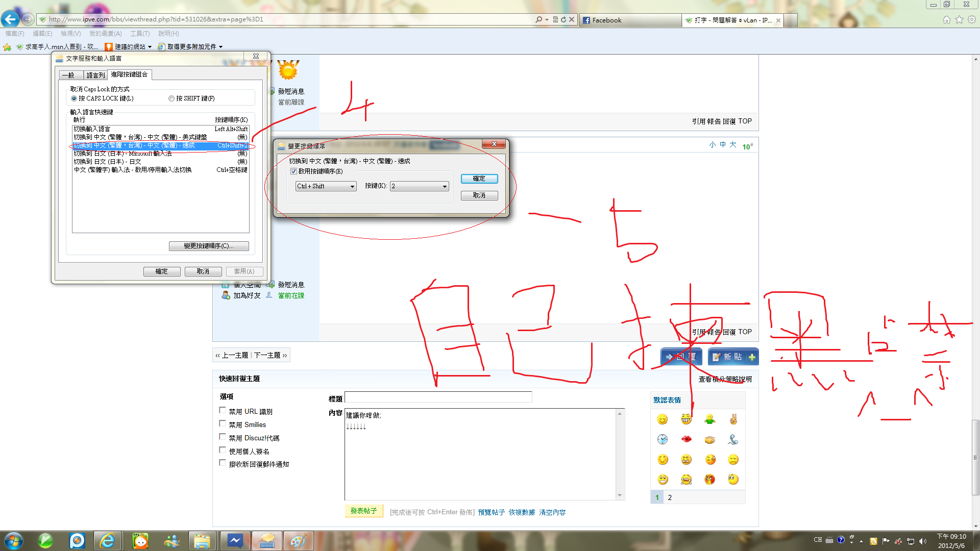The image size is (980, 551).
Task: Expand the 建議的網站 favorites dropdown
Action: [150, 47]
